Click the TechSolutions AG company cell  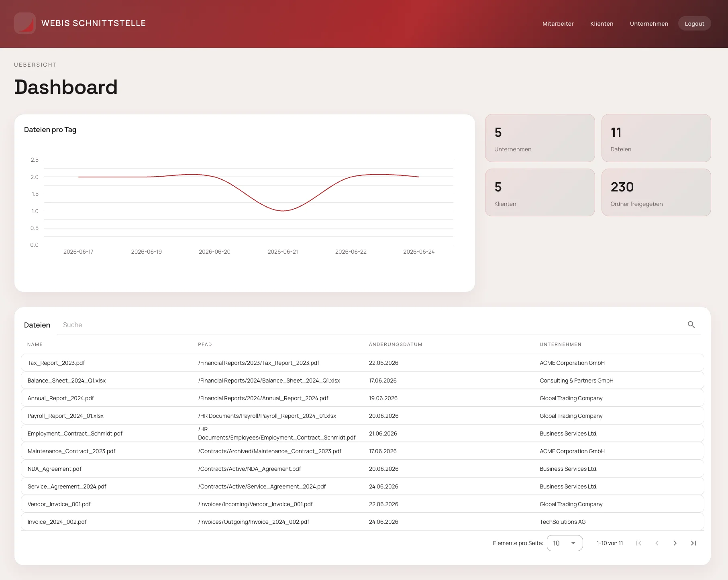pyautogui.click(x=563, y=522)
